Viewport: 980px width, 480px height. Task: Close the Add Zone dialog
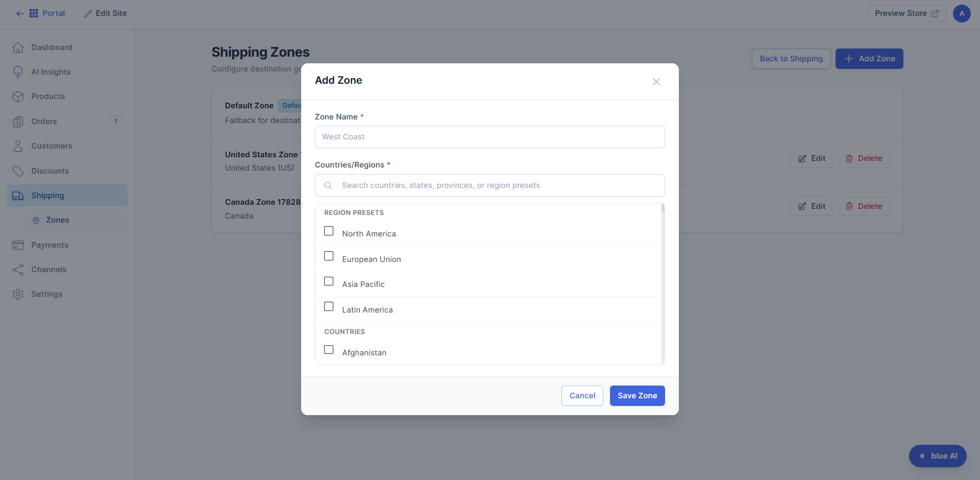(656, 82)
